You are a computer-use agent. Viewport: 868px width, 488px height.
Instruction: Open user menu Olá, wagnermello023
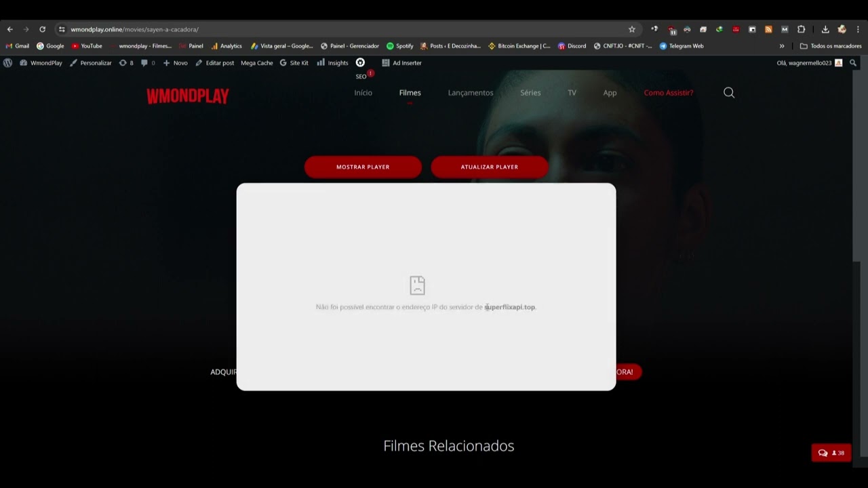(809, 63)
